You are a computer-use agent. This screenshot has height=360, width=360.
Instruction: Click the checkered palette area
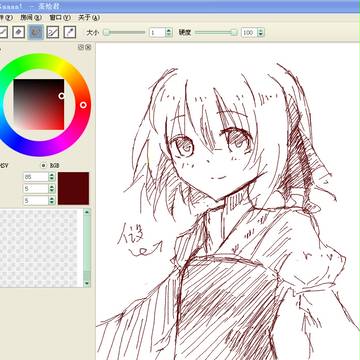point(40,248)
